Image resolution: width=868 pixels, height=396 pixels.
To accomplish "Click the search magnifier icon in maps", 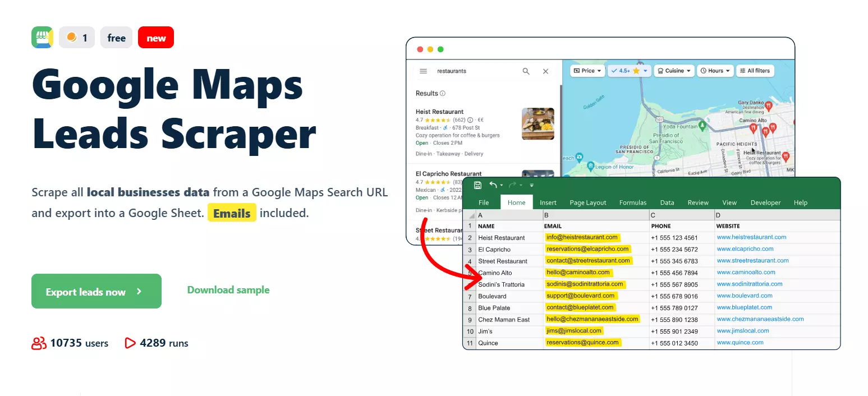I will 526,71.
